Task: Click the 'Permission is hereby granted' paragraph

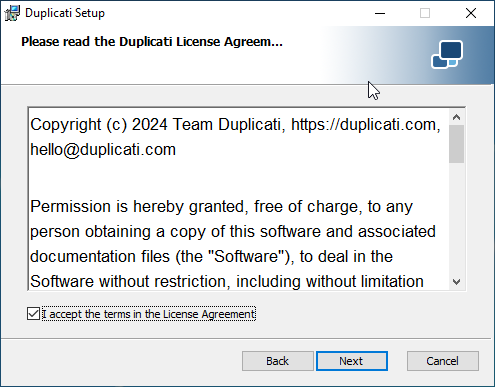Action: click(233, 244)
